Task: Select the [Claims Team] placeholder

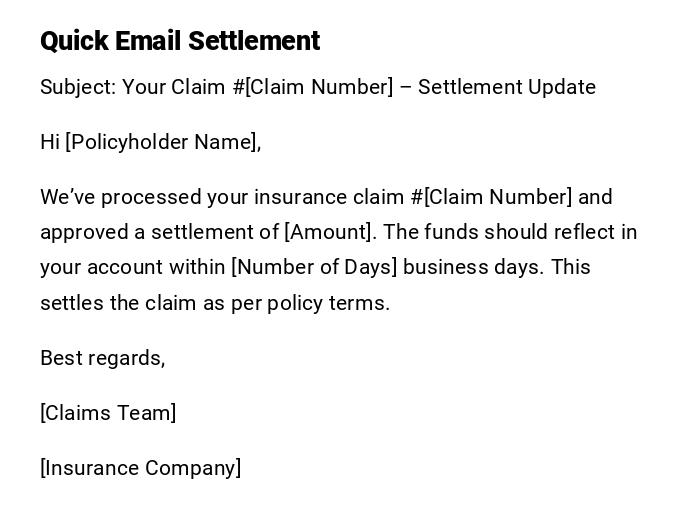Action: (x=108, y=413)
